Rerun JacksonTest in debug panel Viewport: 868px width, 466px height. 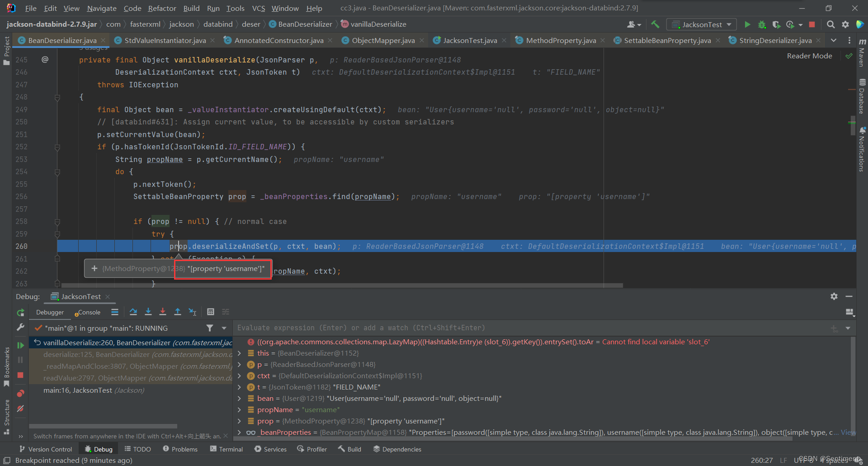coord(20,313)
